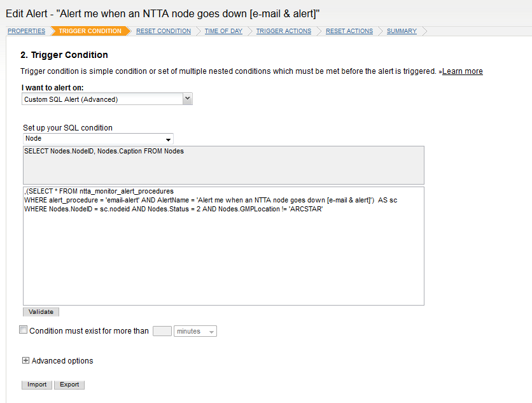This screenshot has width=532, height=403.
Task: Click the duration value input field
Action: pyautogui.click(x=162, y=331)
